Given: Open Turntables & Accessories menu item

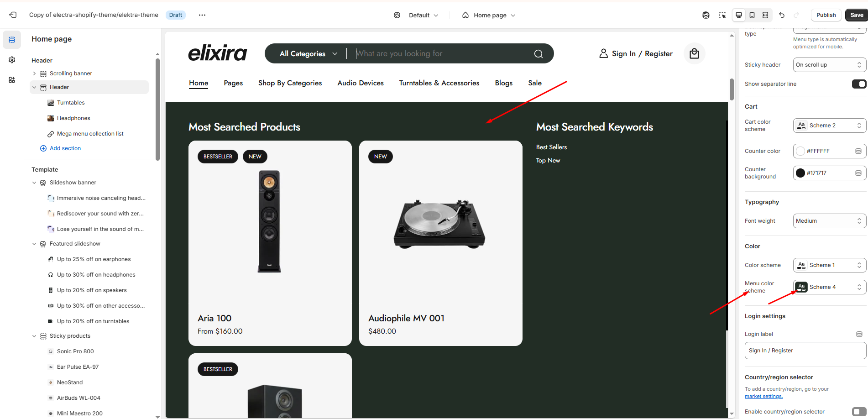Looking at the screenshot, I should tap(439, 83).
